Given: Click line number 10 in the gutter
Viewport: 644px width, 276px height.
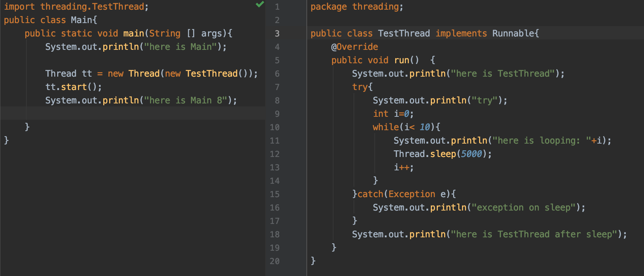Looking at the screenshot, I should 275,127.
